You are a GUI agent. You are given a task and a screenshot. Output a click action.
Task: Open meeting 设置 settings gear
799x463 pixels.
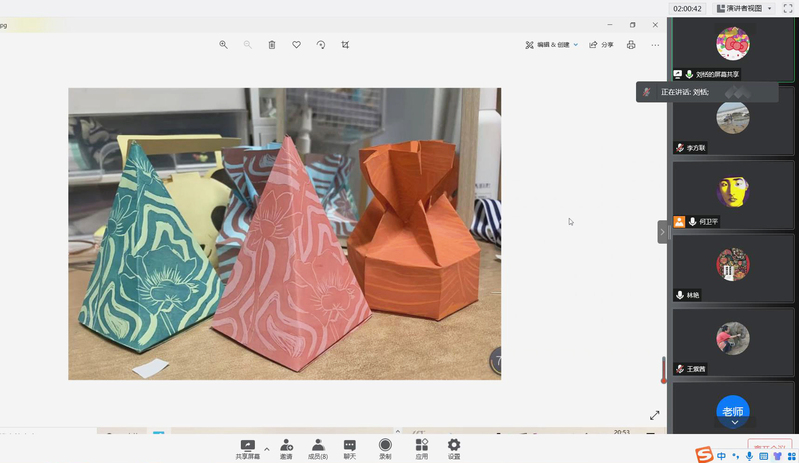tap(454, 449)
